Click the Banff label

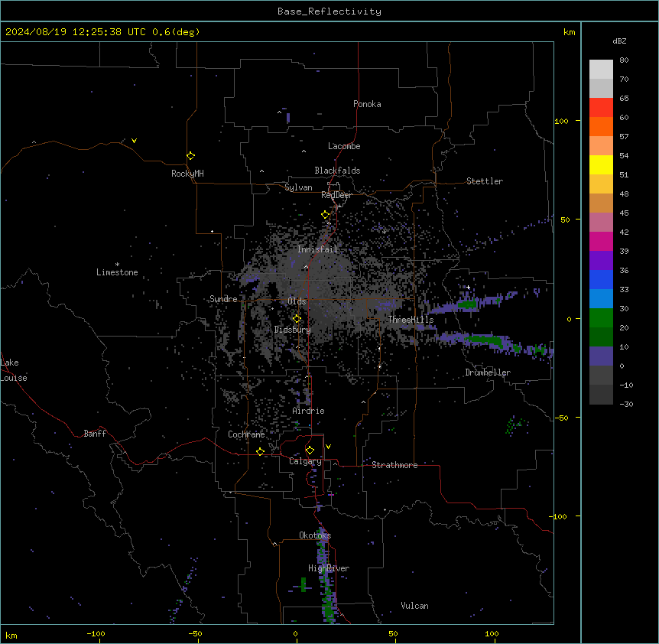tap(95, 434)
